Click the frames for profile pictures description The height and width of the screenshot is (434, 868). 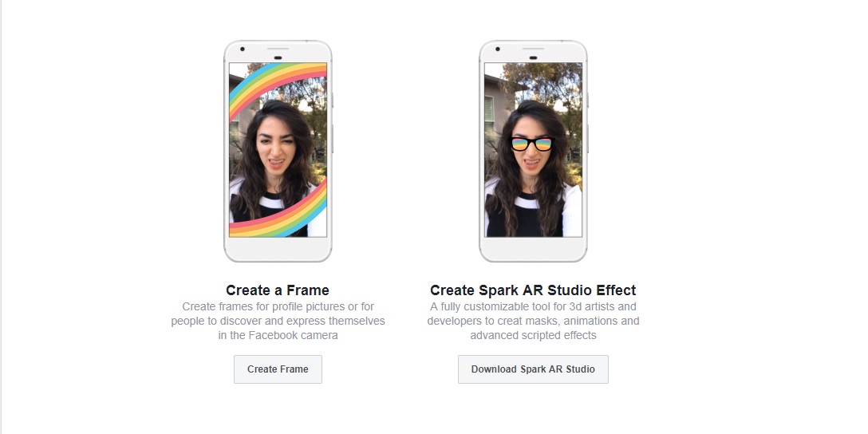point(278,321)
